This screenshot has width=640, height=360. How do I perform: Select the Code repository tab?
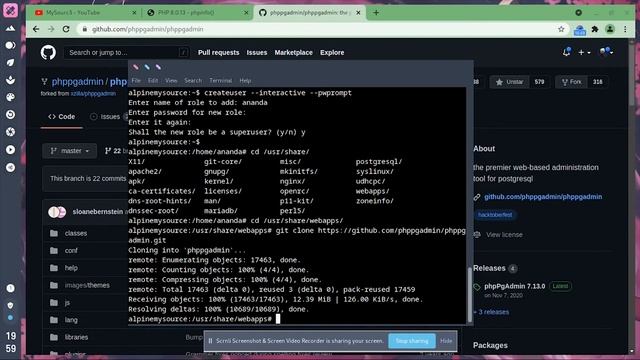coord(62,117)
